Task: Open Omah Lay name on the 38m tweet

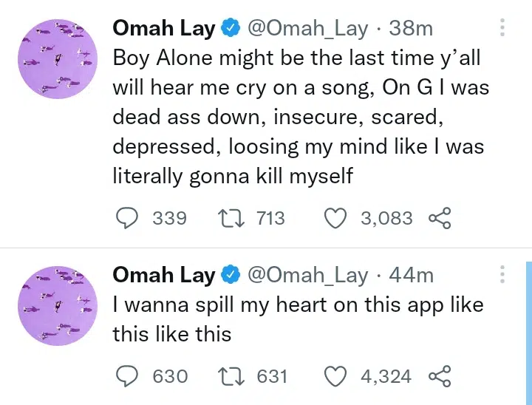Action: pyautogui.click(x=163, y=29)
